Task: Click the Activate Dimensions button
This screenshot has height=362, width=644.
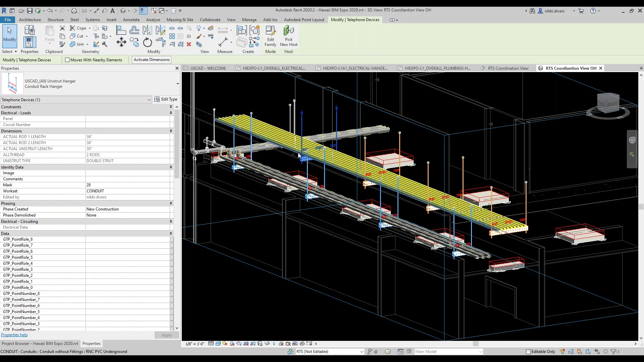Action: tap(152, 60)
